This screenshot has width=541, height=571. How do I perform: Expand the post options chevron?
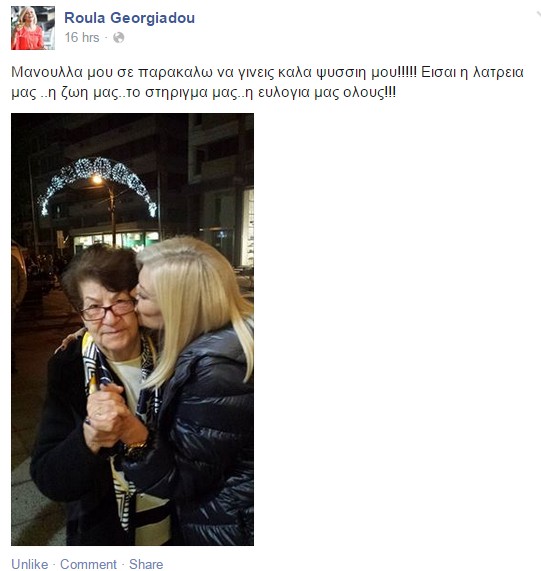pos(538,14)
